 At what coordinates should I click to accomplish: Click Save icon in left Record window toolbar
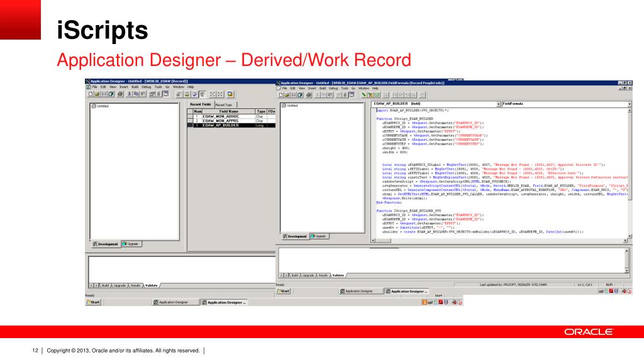tap(104, 94)
